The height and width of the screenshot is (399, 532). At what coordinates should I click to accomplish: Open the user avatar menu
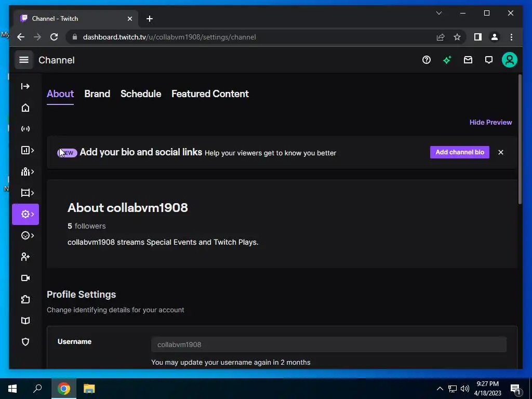click(x=509, y=60)
